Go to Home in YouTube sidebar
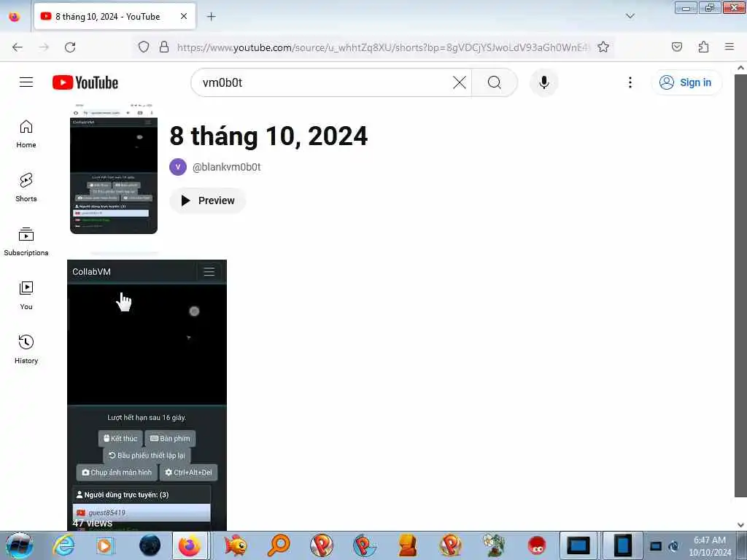747x560 pixels. [x=26, y=134]
